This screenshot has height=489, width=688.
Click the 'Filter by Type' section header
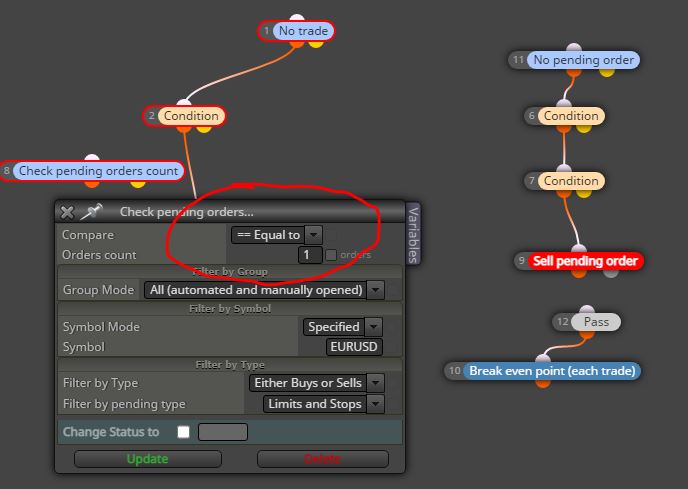click(230, 365)
